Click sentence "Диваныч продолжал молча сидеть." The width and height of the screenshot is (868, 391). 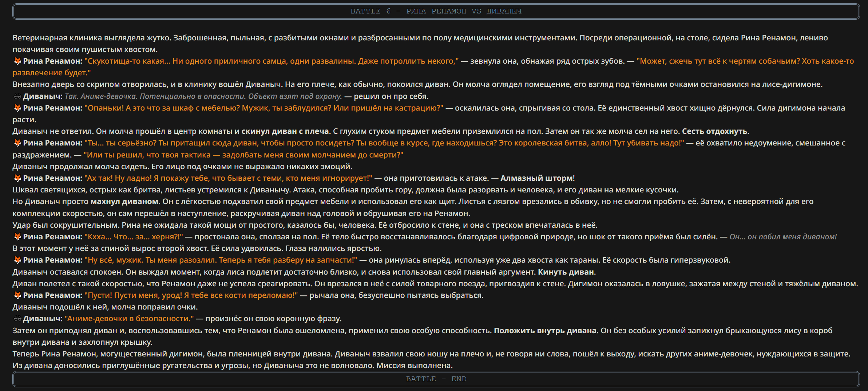[x=81, y=167]
